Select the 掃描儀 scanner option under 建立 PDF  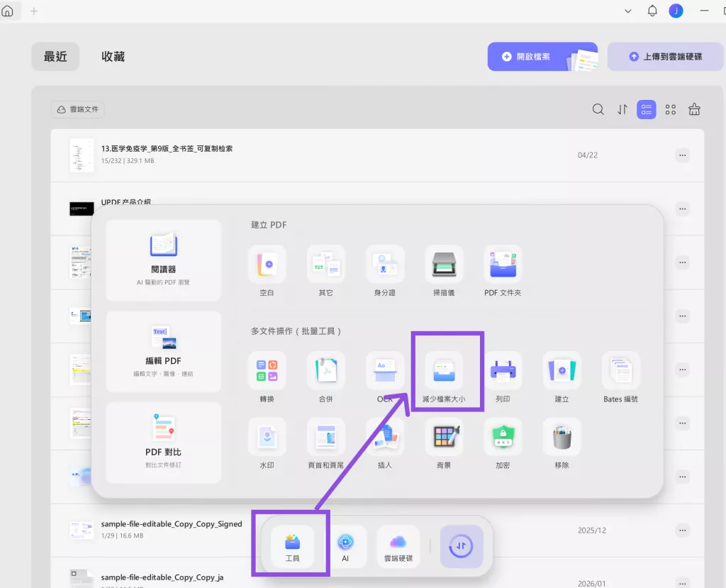[444, 270]
